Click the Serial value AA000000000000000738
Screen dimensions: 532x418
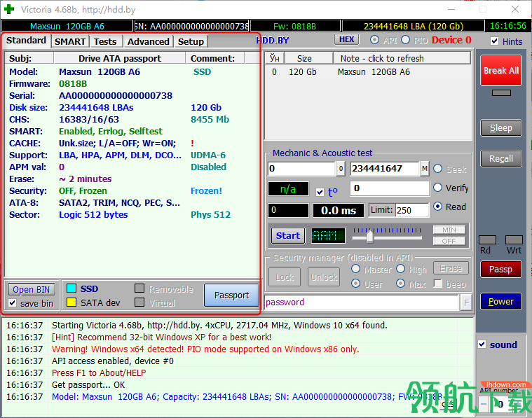[x=116, y=96]
